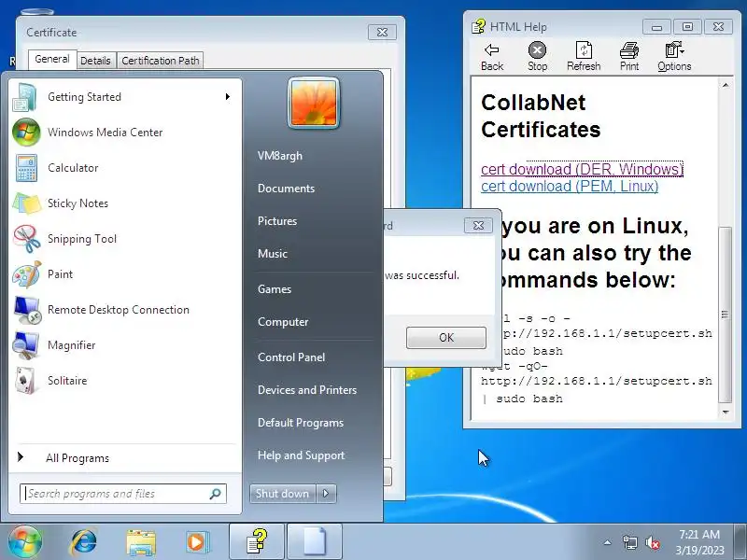Open Internet Explorer from taskbar
The width and height of the screenshot is (747, 560).
83,542
